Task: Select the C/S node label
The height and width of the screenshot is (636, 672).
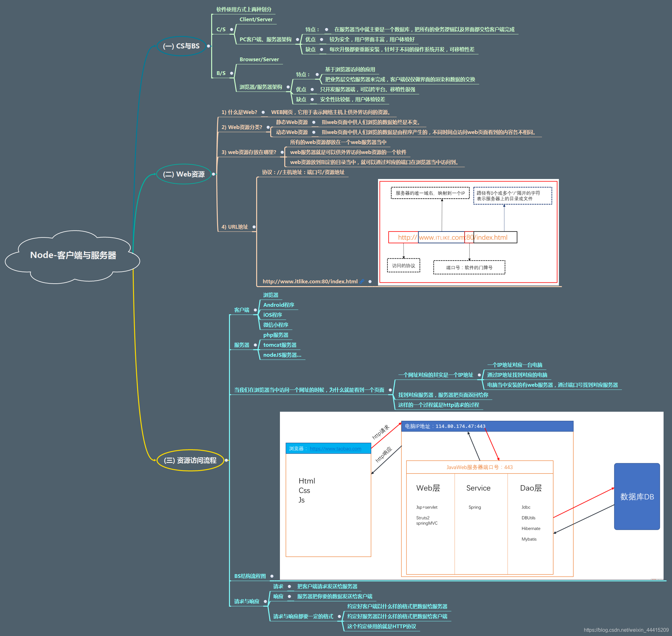Action: 221,29
